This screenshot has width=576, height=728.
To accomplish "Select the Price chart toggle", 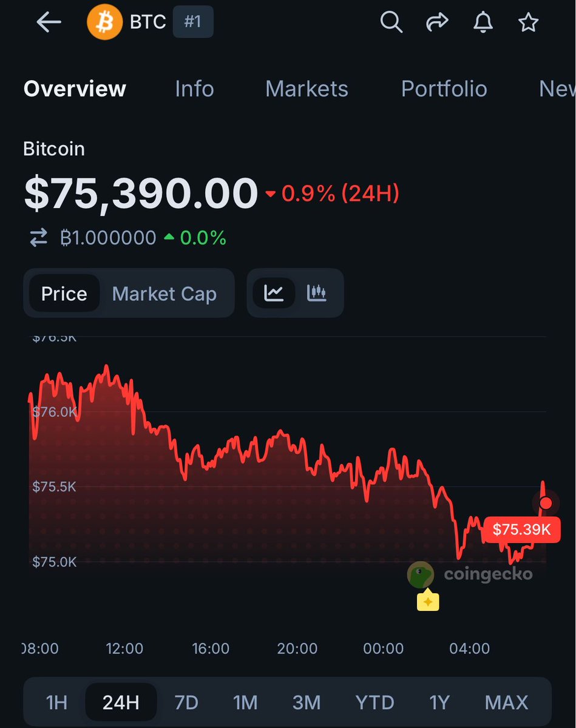I will click(64, 294).
